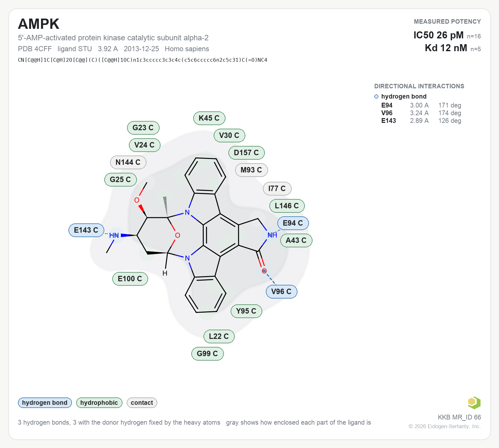The height and width of the screenshot is (448, 499).
Task: Click the lactam NH atom near E94
Action: coord(272,235)
